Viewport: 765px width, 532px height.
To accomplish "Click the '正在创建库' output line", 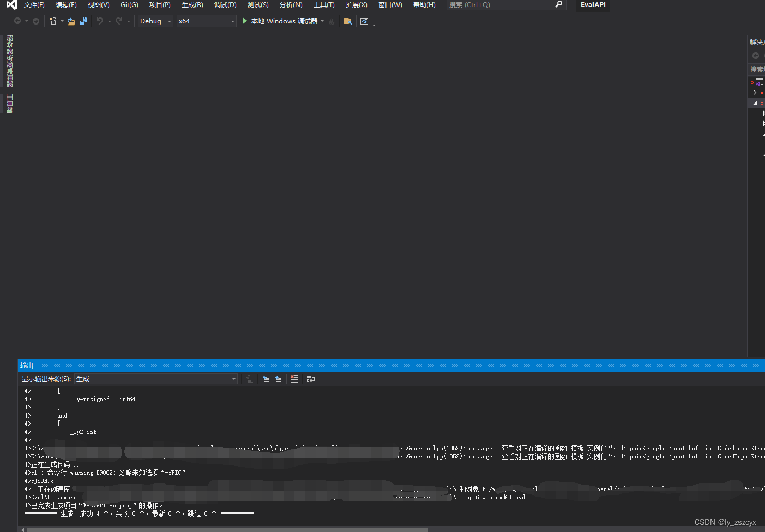I will pos(53,489).
